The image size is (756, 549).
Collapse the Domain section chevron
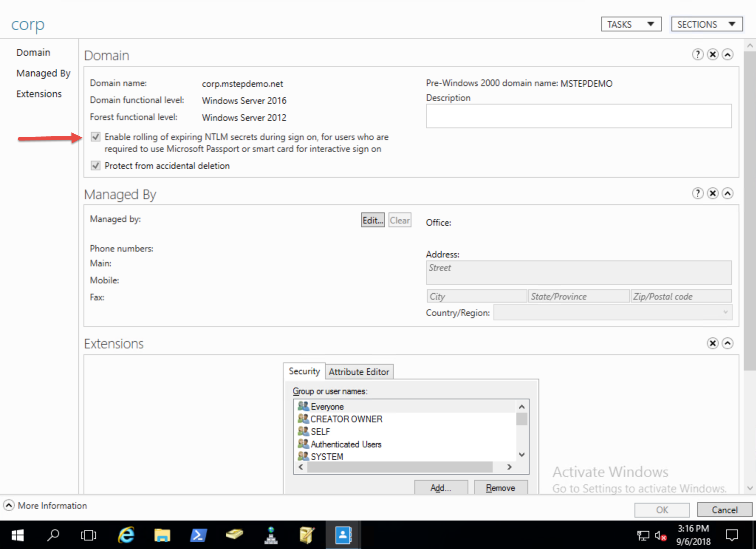pyautogui.click(x=728, y=55)
